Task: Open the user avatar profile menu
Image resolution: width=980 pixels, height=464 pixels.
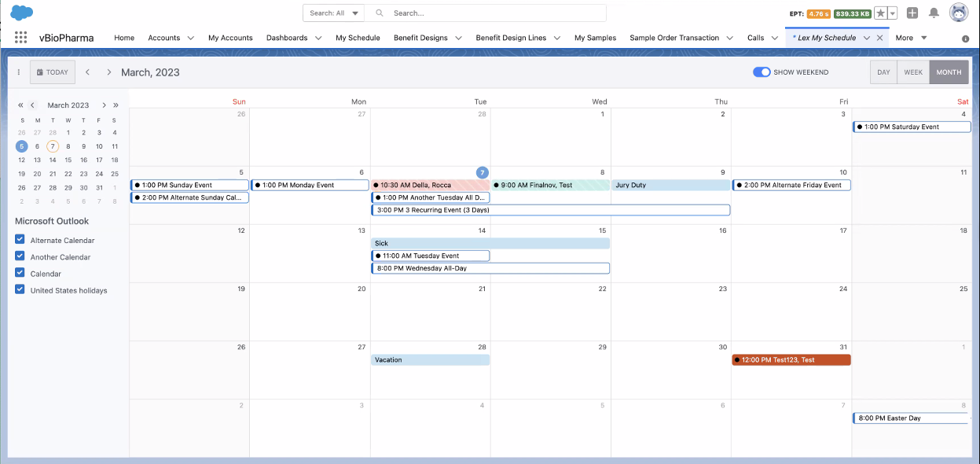Action: click(958, 13)
